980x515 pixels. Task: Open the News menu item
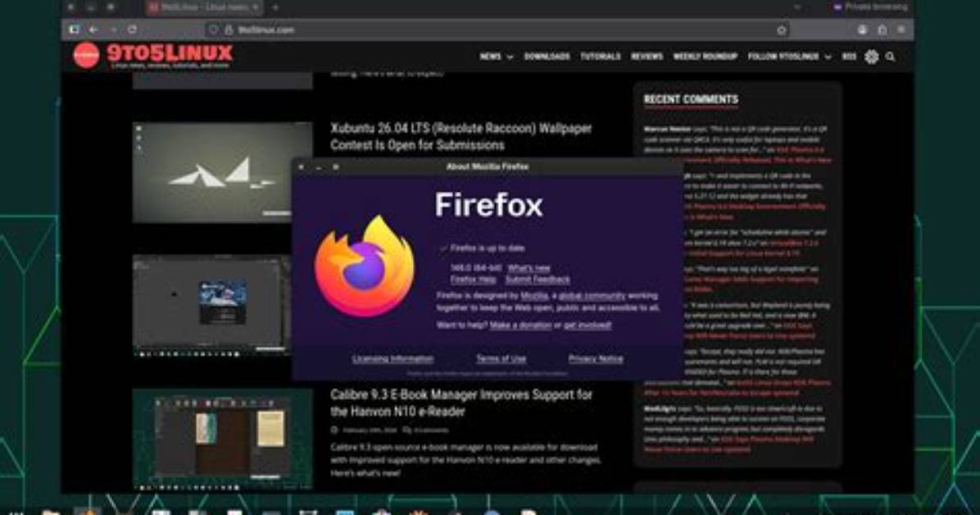(490, 57)
